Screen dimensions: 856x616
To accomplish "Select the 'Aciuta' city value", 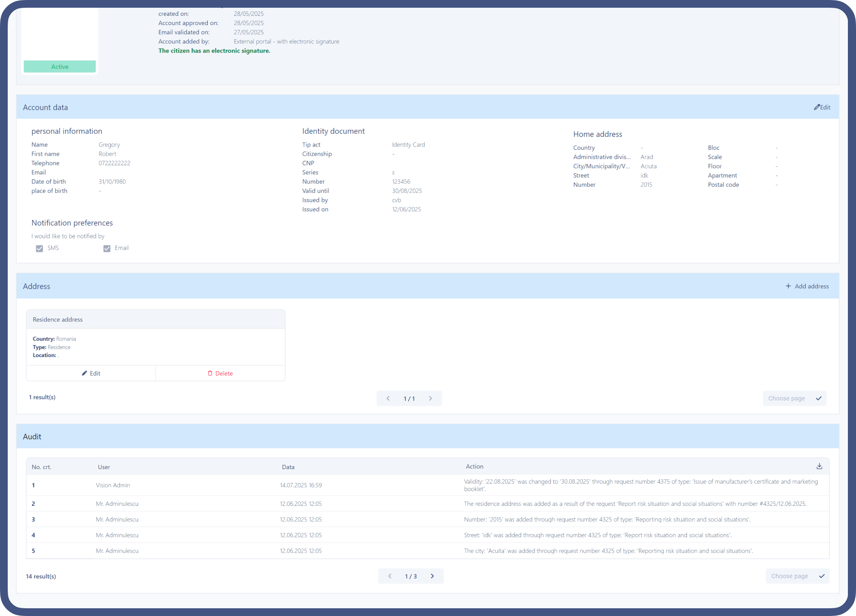I will pos(648,166).
